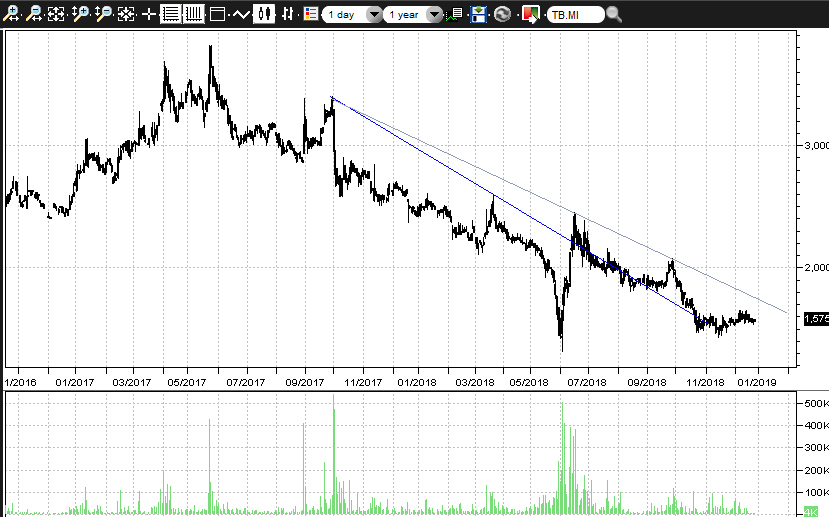829x517 pixels.
Task: Activate the crosshair cursor tool
Action: click(149, 14)
